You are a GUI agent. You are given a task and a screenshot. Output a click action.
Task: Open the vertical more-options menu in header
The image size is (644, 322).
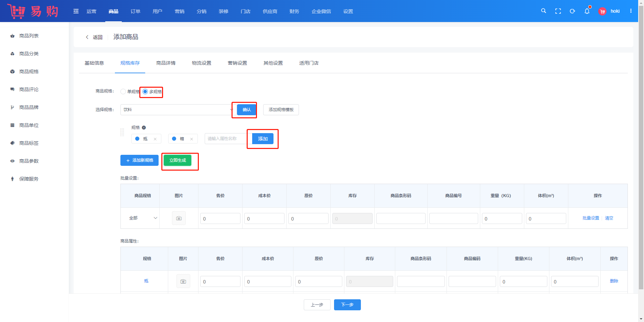point(631,11)
